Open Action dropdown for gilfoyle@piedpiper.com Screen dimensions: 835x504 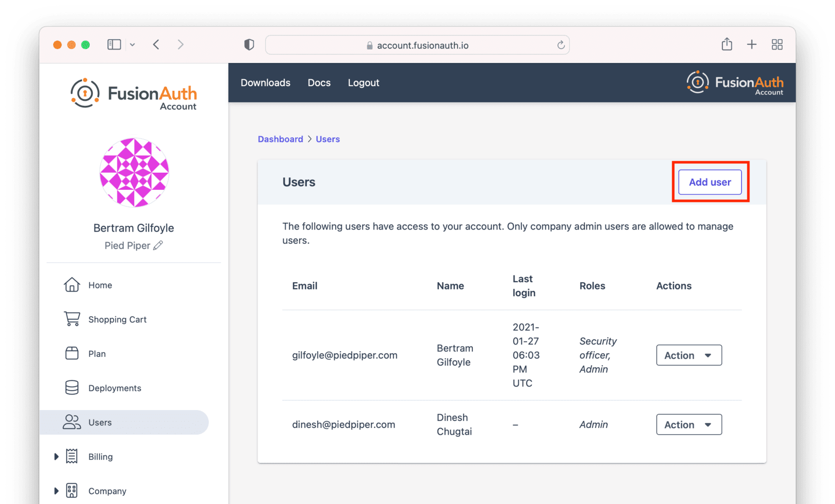[689, 355]
